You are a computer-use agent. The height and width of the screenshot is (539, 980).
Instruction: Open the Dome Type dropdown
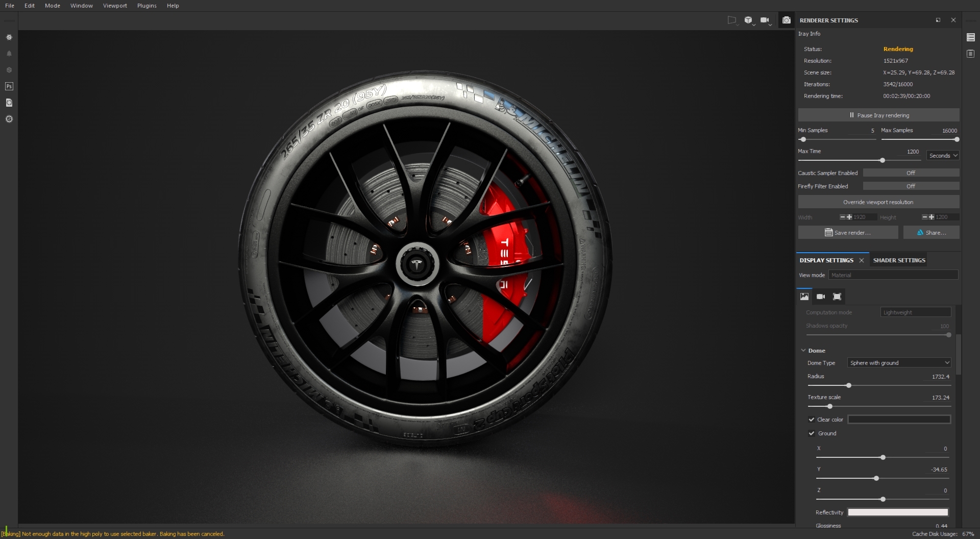pos(899,363)
